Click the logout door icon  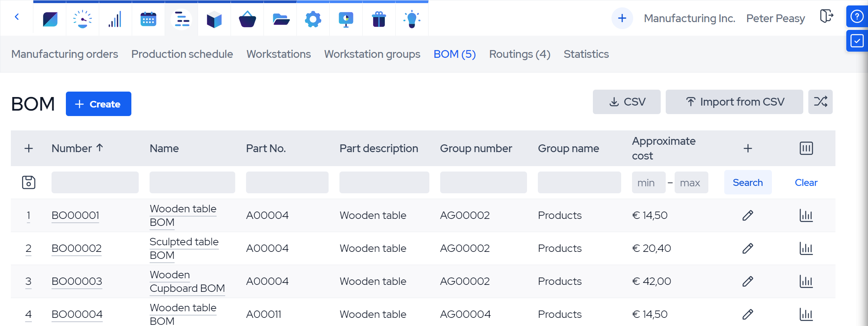(x=826, y=16)
